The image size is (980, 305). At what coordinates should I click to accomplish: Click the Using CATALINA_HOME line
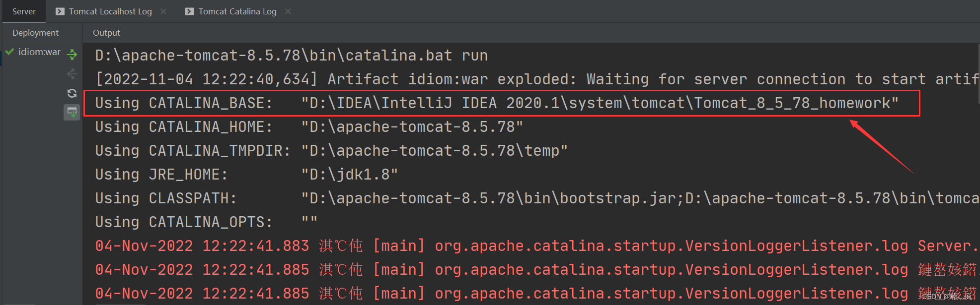(309, 127)
